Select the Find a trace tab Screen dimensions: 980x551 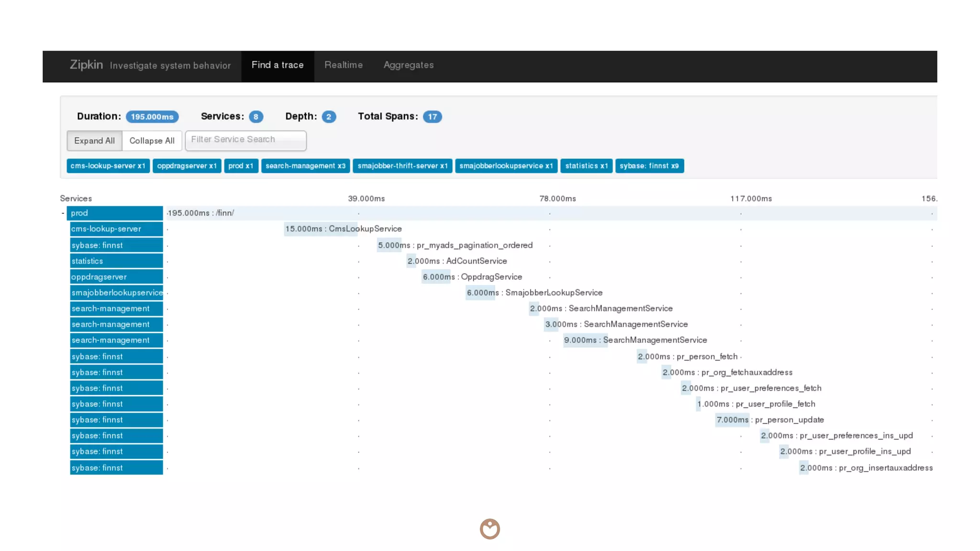[x=278, y=65]
